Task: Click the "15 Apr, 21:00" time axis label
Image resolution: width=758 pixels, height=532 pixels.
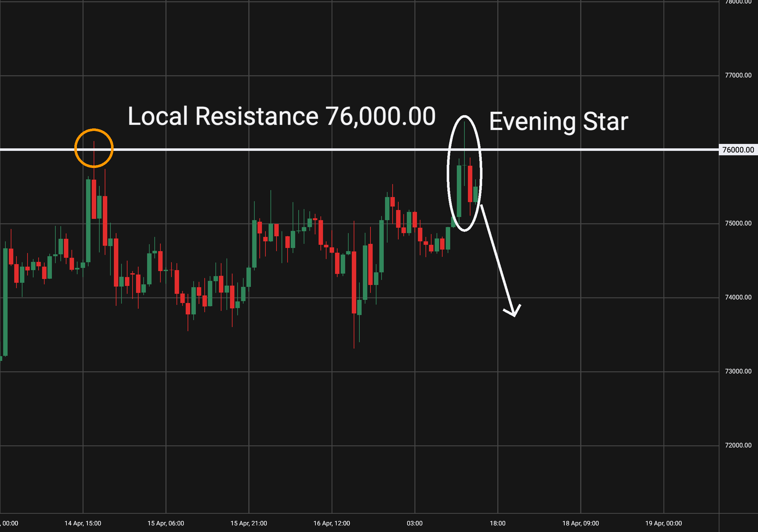Action: coord(249,523)
